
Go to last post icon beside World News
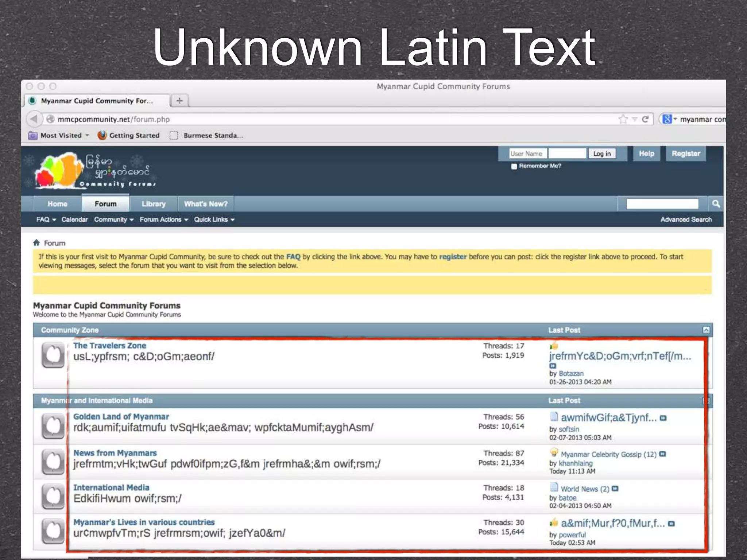coord(615,489)
